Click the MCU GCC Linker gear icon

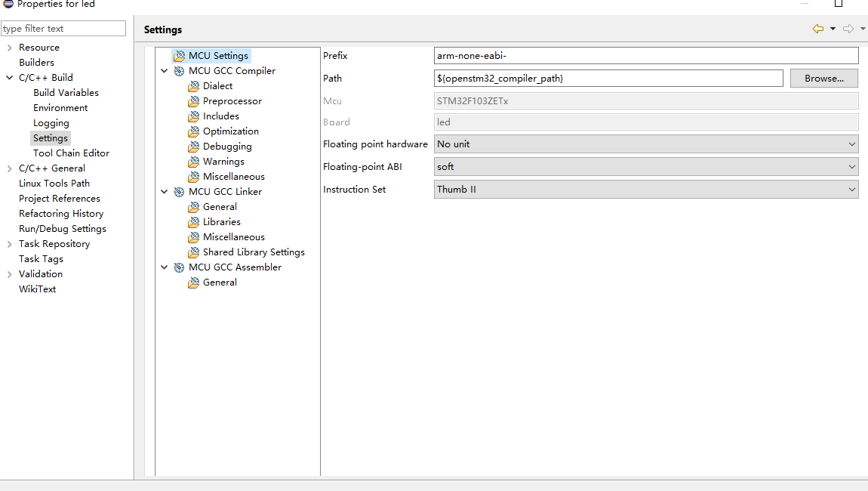tap(180, 192)
